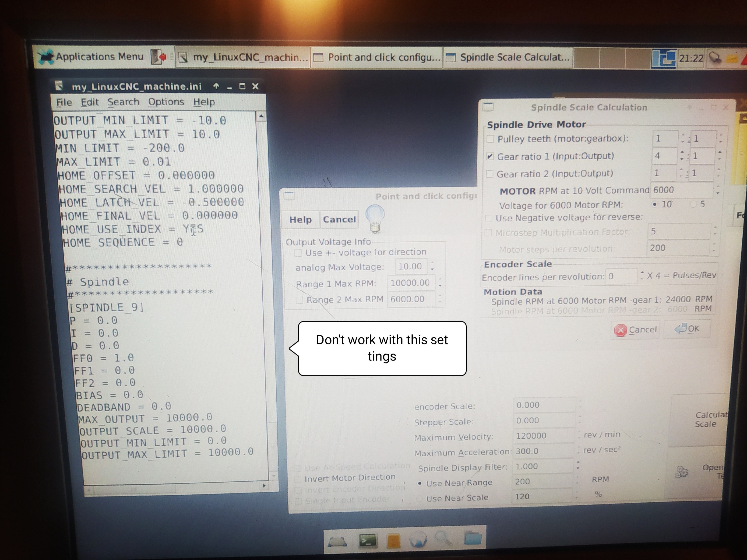Select the Use Near Range radio button
The image size is (747, 560).
[x=419, y=483]
